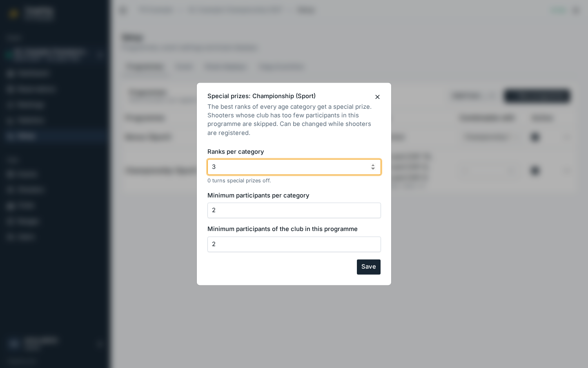Viewport: 588px width, 368px height.
Task: Click the Ranks per category label
Action: click(236, 152)
